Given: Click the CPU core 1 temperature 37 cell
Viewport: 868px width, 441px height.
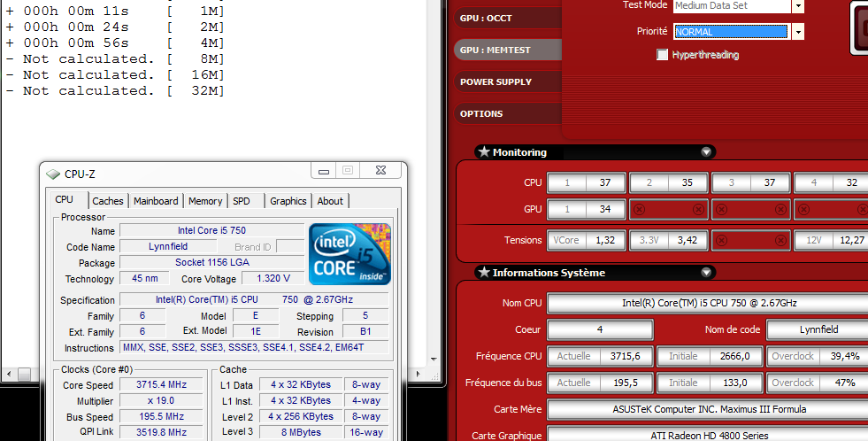Looking at the screenshot, I should tap(587, 182).
